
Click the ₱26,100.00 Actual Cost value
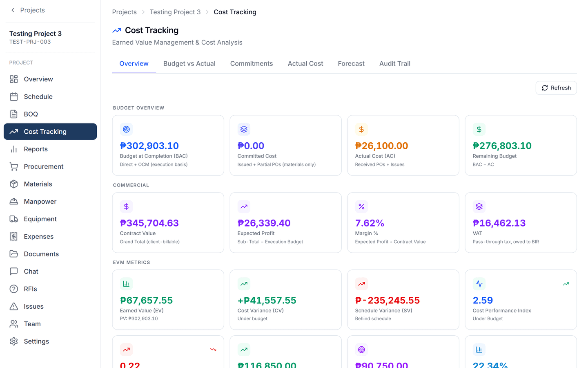coord(382,146)
